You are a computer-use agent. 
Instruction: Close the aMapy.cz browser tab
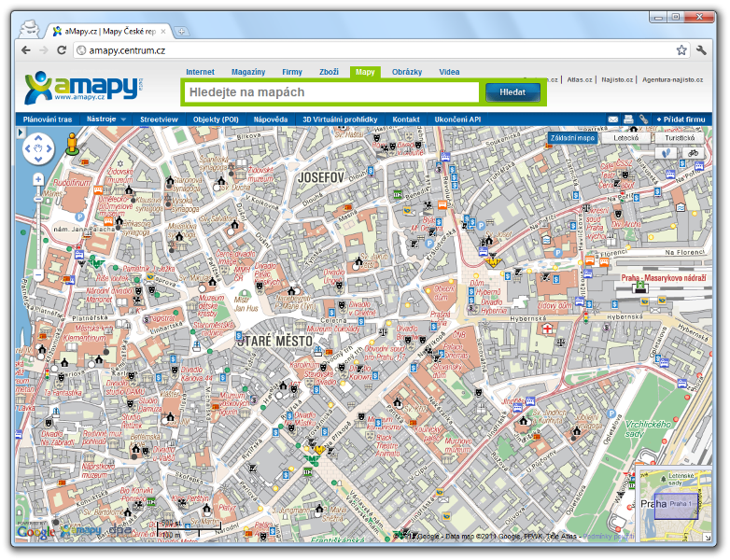[163, 32]
